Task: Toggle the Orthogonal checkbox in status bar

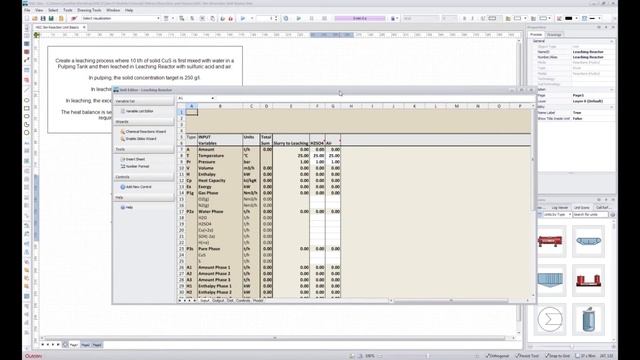Action: click(x=497, y=356)
